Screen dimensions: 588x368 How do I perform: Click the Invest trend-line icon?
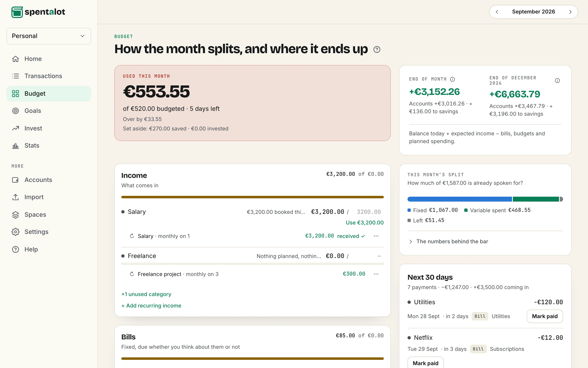click(16, 128)
